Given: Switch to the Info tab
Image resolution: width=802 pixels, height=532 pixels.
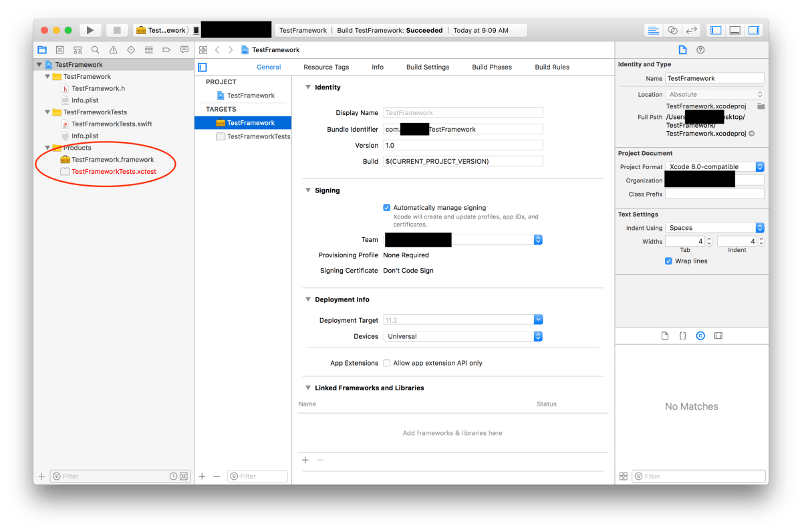Looking at the screenshot, I should click(378, 67).
